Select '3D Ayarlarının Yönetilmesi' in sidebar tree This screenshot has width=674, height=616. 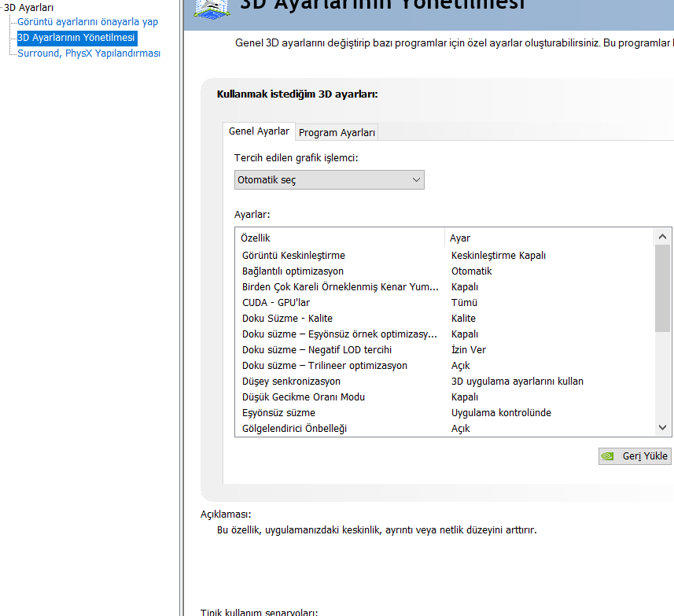pos(76,38)
